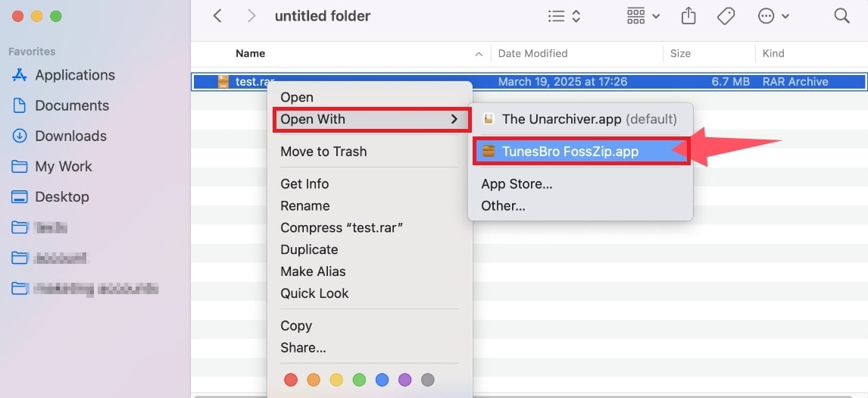Choose Get Info from context menu
868x398 pixels.
[x=304, y=184]
